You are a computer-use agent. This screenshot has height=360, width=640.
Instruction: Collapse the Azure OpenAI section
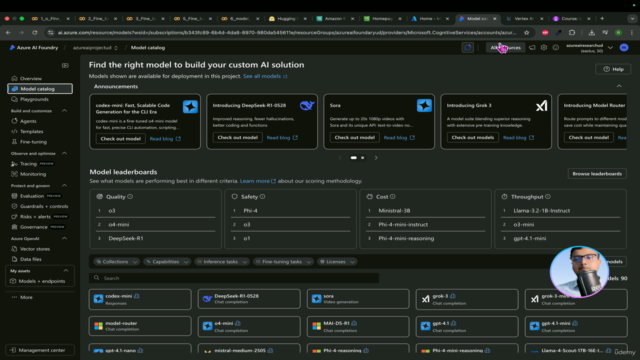[x=64, y=238]
